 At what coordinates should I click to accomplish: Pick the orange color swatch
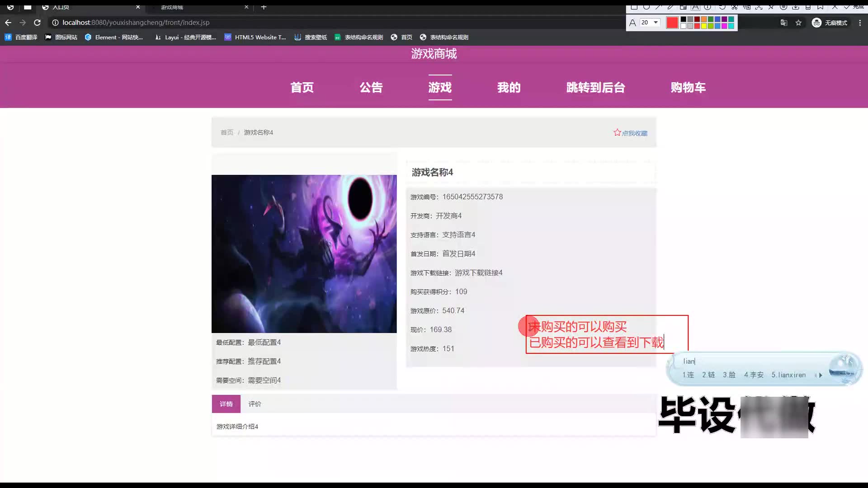[x=704, y=19]
